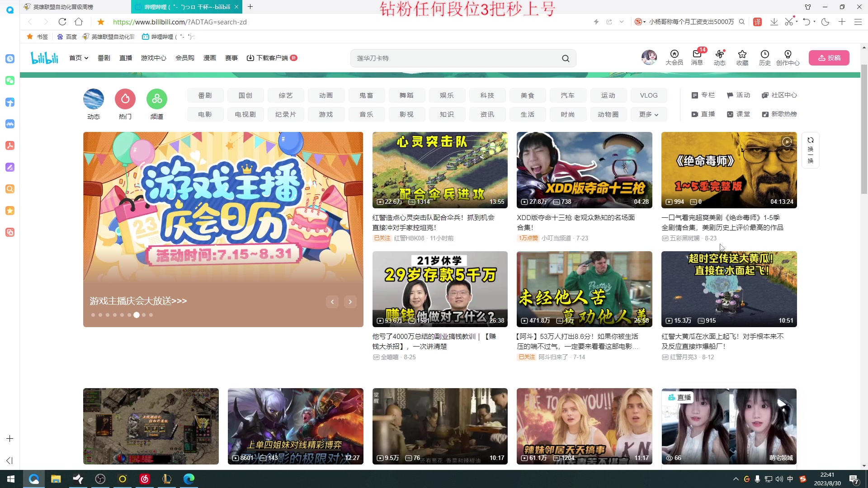The width and height of the screenshot is (868, 488).
Task: Open a new tab with plus button
Action: (x=250, y=7)
